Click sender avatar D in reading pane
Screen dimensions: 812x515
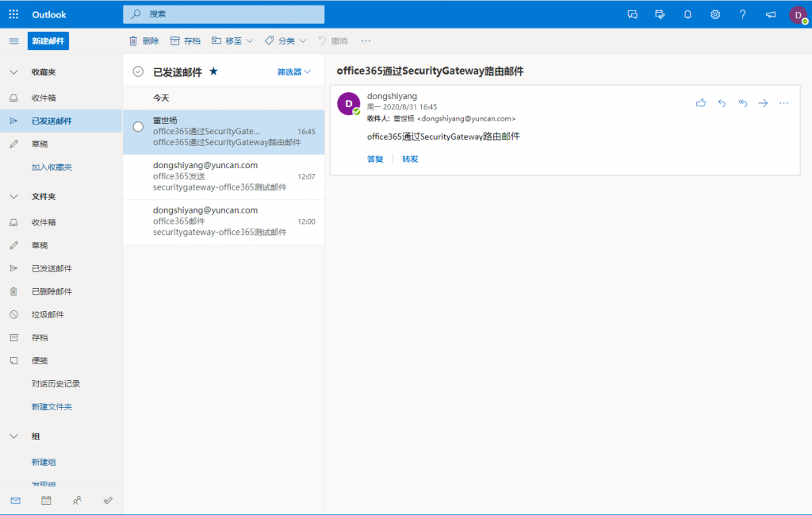coord(349,104)
